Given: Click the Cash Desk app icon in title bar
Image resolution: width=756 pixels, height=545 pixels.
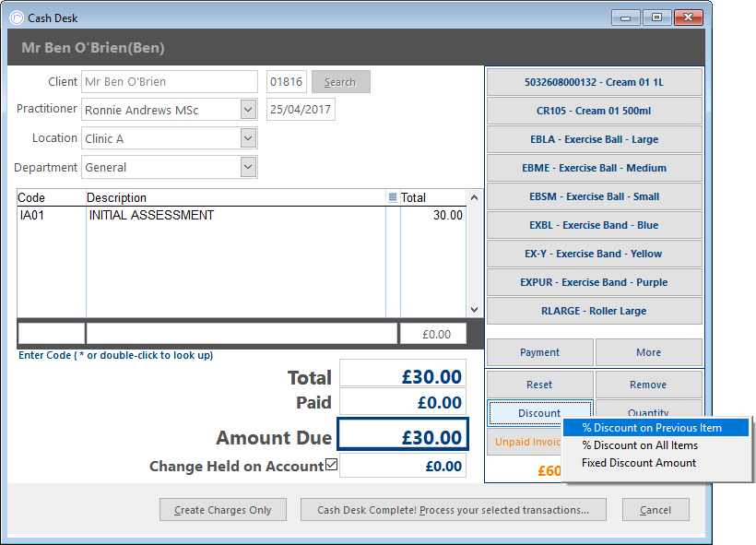Looking at the screenshot, I should pos(17,18).
